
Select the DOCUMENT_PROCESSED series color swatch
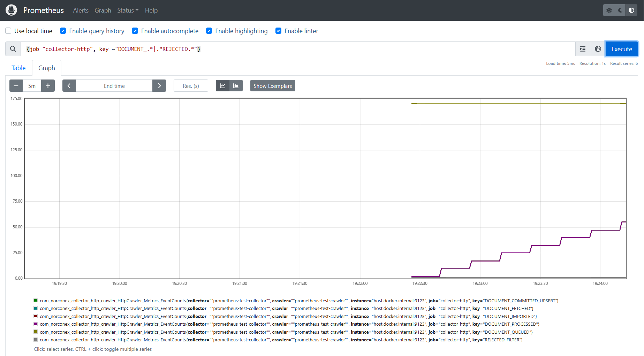(x=35, y=324)
